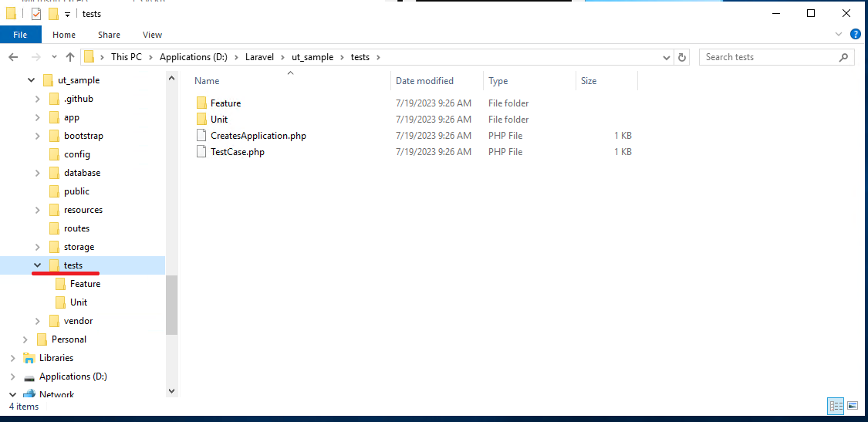
Task: Click tests in the address breadcrumb
Action: [x=360, y=57]
